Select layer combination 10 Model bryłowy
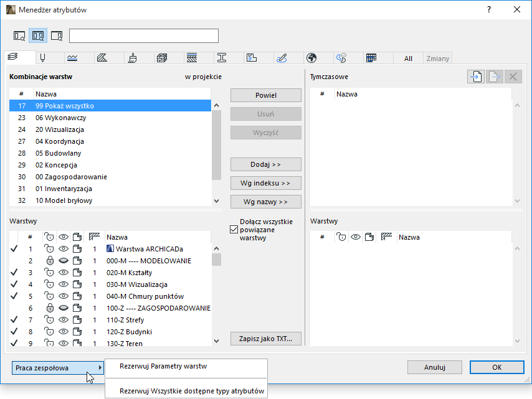The width and height of the screenshot is (532, 399). pos(110,200)
